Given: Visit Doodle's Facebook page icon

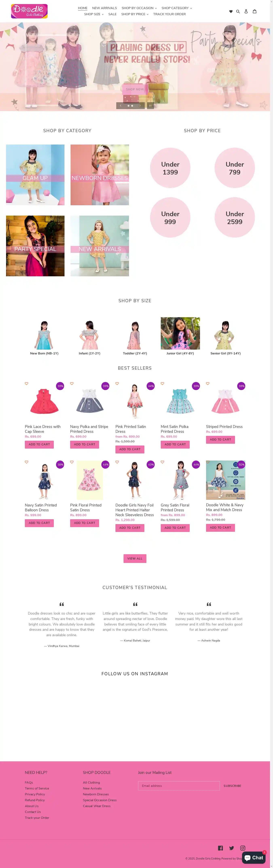Looking at the screenshot, I should click(x=220, y=848).
